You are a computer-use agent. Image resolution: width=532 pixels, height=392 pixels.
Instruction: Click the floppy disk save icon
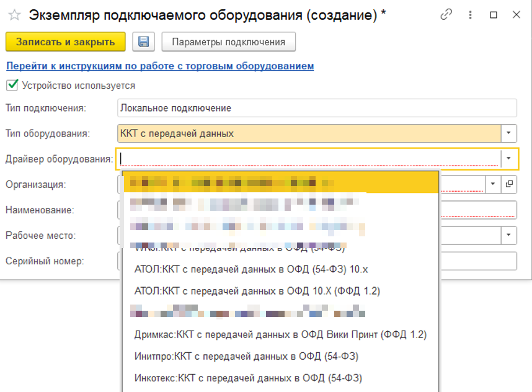143,42
